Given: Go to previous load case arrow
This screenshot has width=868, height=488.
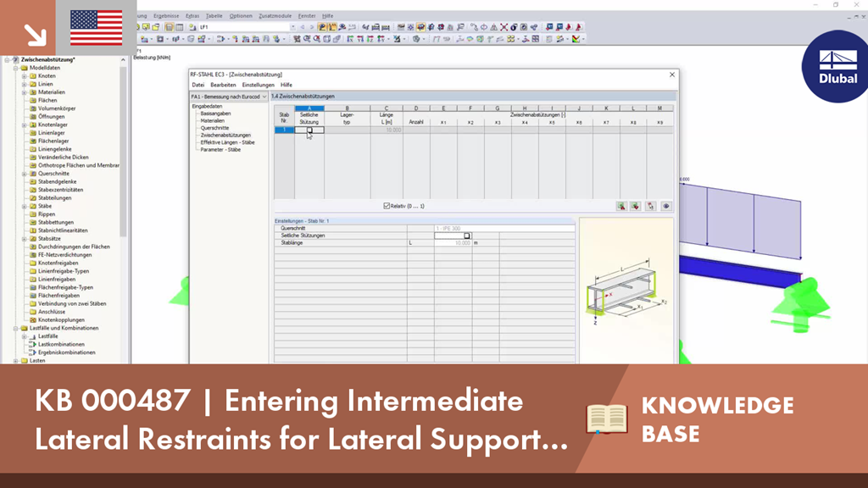Looking at the screenshot, I should click(303, 27).
